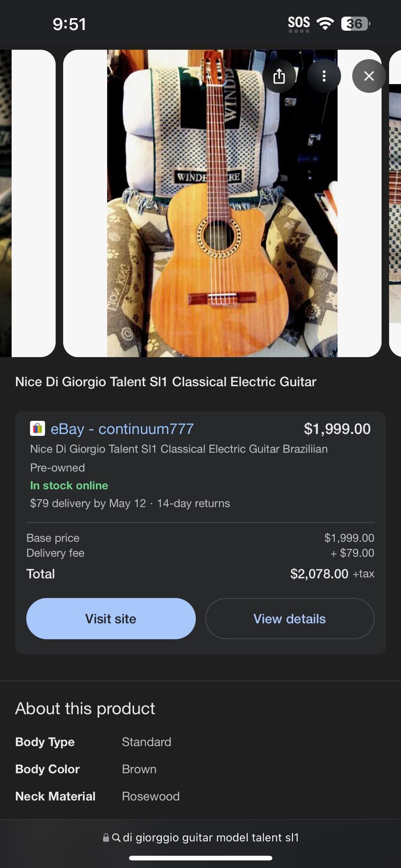The height and width of the screenshot is (868, 401).
Task: Tap the share icon over the guitar photo
Action: [x=279, y=76]
